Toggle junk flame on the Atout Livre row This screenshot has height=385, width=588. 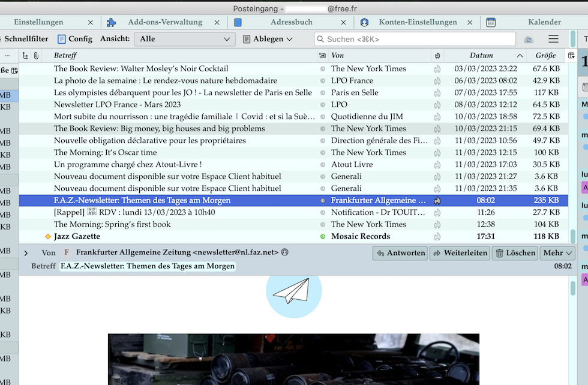click(437, 164)
